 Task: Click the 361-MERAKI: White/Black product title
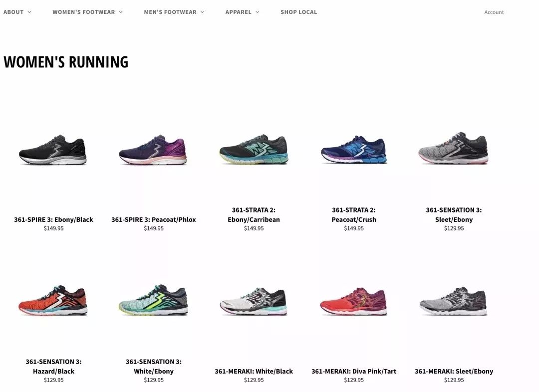coord(254,372)
